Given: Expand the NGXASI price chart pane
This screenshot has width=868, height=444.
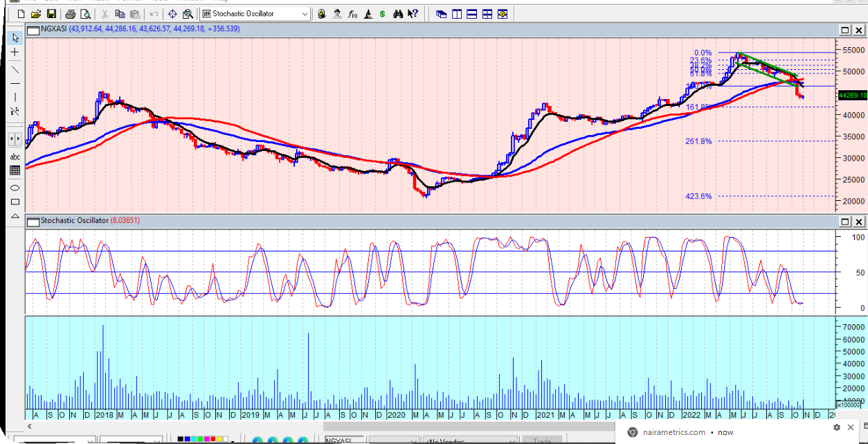Looking at the screenshot, I should [845, 30].
